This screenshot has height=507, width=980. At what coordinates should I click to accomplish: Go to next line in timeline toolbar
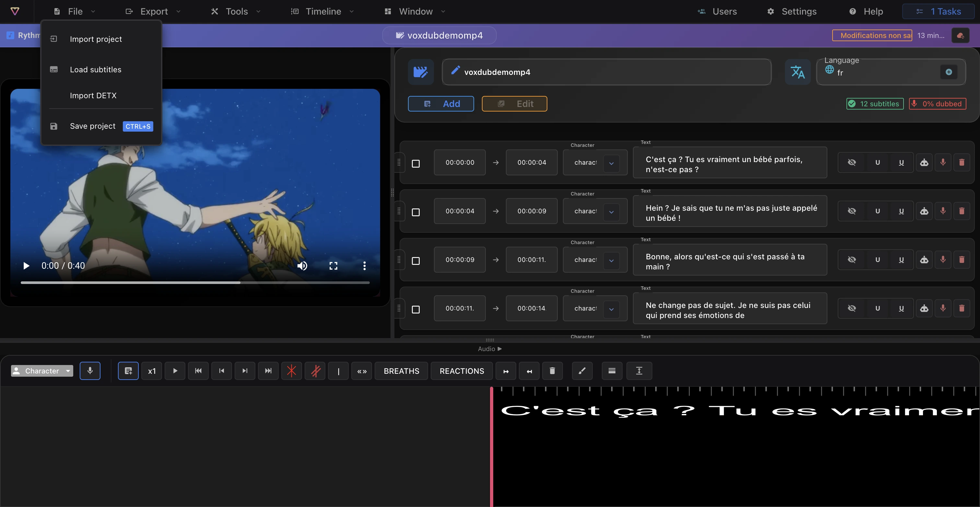245,371
